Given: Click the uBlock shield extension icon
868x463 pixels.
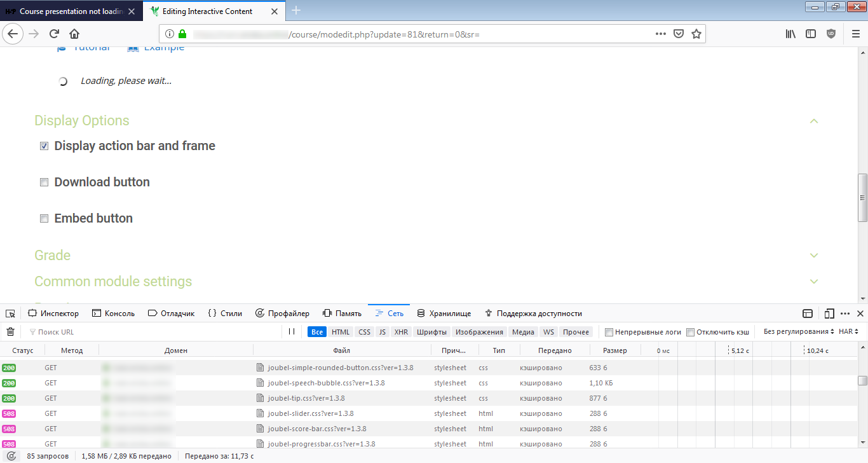Looking at the screenshot, I should (x=831, y=34).
